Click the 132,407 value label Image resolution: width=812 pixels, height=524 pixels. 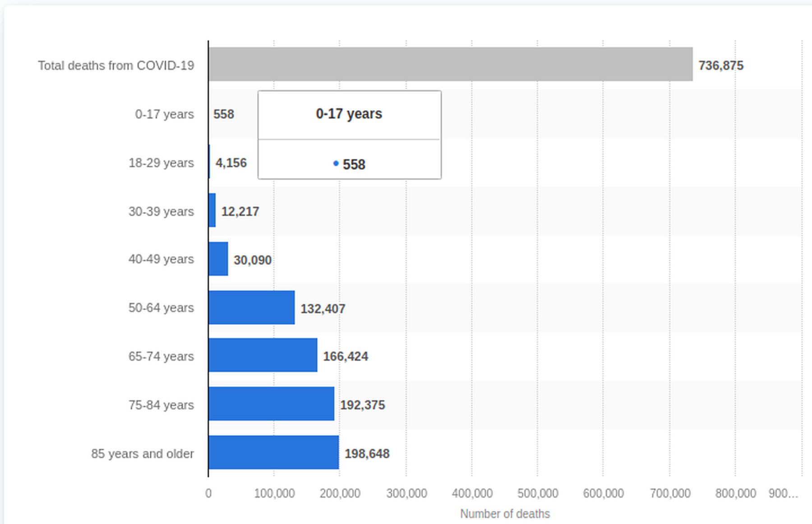[323, 309]
